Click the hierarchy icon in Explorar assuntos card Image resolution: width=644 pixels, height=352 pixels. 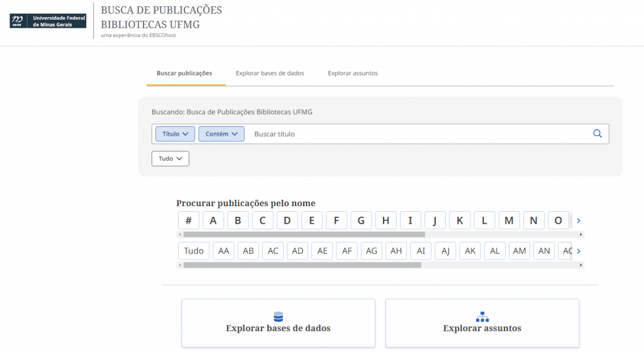click(x=482, y=316)
